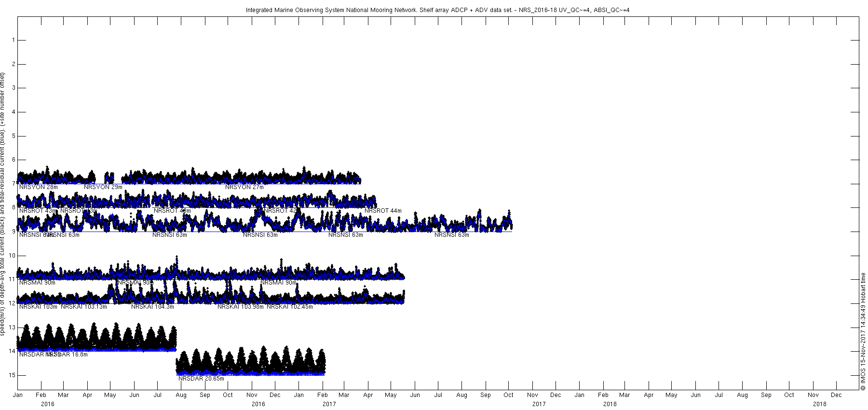
Task: Click the 'NRSYON 29m' deployment label
Action: (103, 187)
